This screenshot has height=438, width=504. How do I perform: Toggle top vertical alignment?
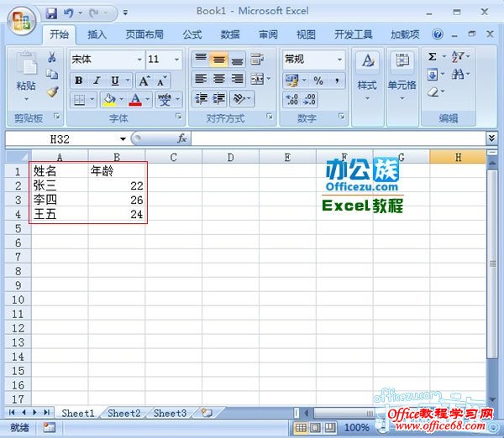(x=202, y=59)
